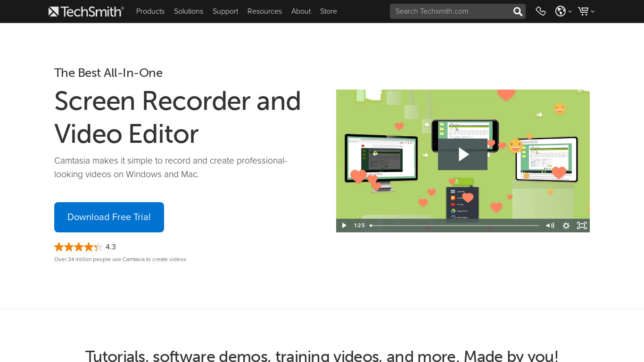The height and width of the screenshot is (362, 644).
Task: Click text Over 34 million people use Camtasia
Action: [x=120, y=259]
